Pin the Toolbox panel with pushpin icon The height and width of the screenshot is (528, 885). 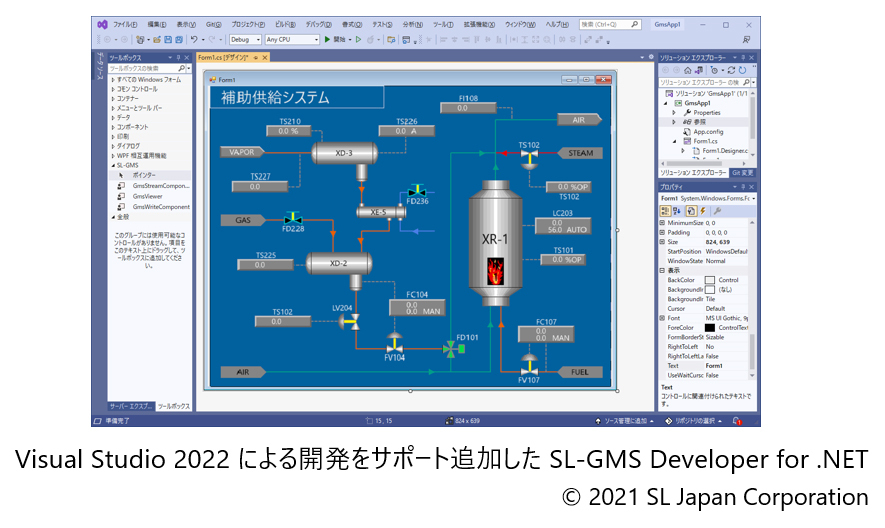tap(178, 58)
